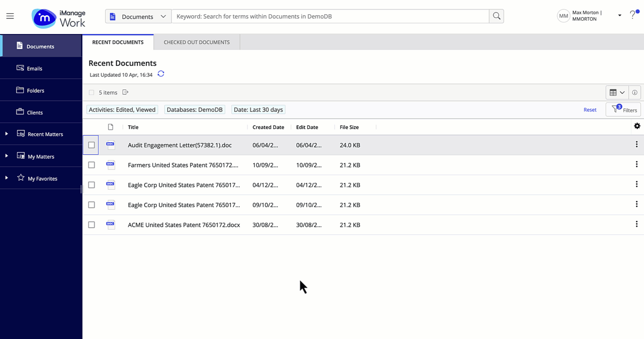The width and height of the screenshot is (644, 339).
Task: Check the Audit Engagement Letter checkbox
Action: coord(92,145)
